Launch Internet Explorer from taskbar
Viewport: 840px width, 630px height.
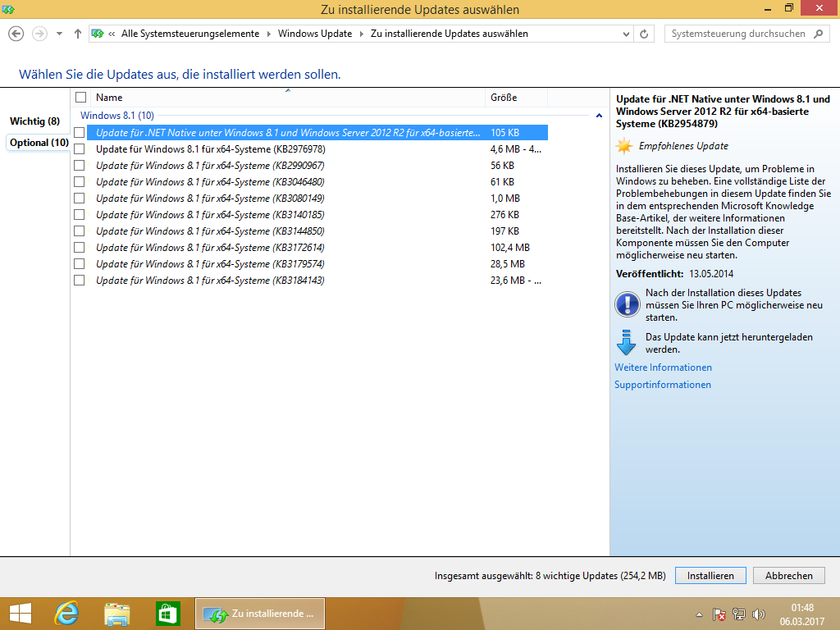coord(67,614)
